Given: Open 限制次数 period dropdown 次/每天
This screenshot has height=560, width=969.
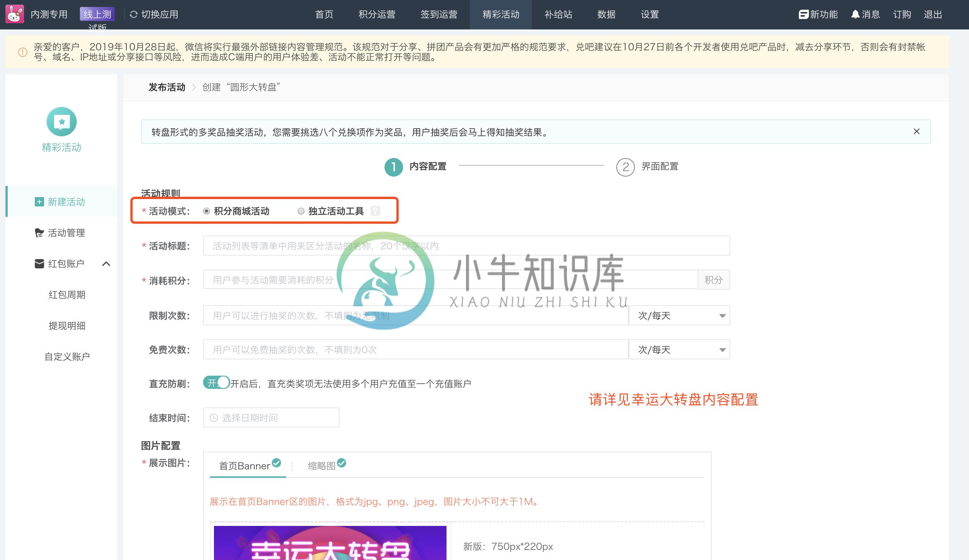Looking at the screenshot, I should [679, 316].
